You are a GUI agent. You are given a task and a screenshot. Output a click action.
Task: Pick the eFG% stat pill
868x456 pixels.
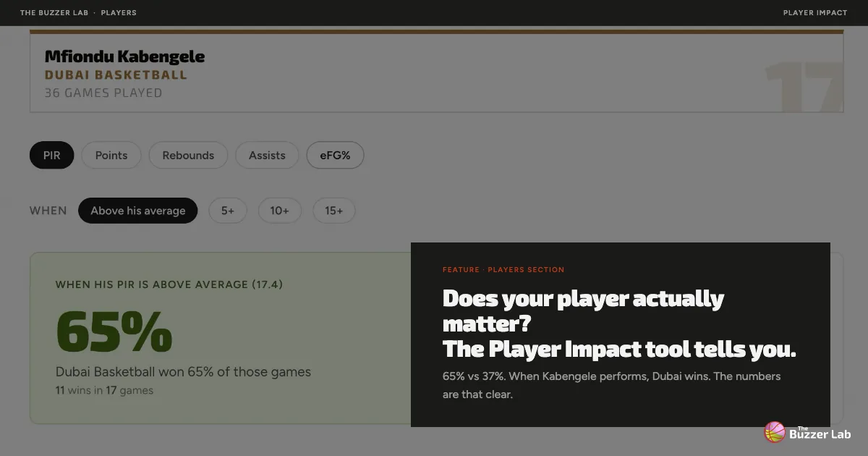[x=335, y=155]
